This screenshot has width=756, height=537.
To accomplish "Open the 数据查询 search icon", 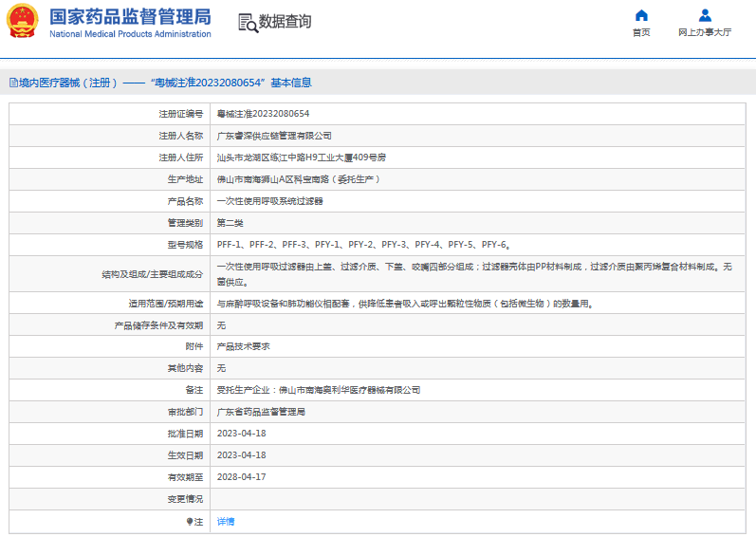I will tap(249, 23).
